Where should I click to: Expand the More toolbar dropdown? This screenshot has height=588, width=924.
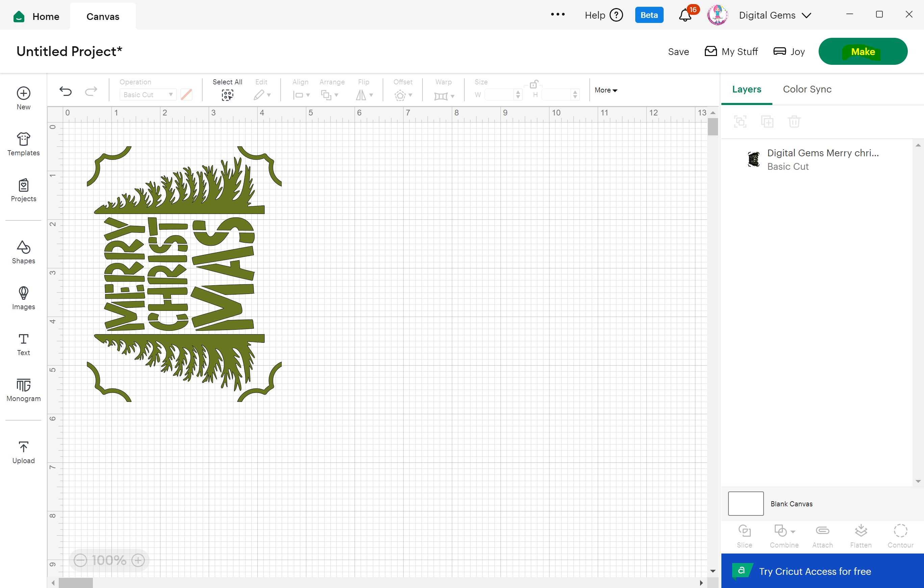606,90
